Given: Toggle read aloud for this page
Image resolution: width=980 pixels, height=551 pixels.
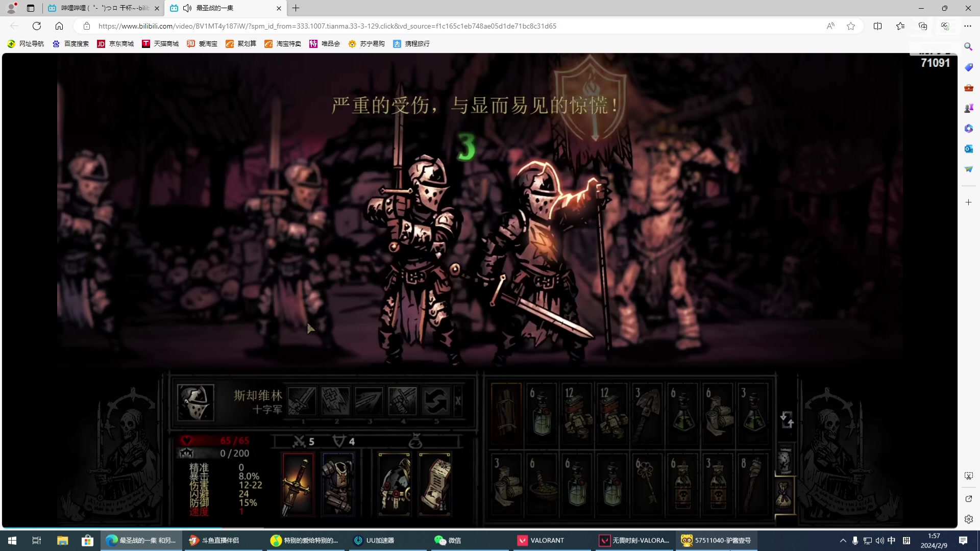Looking at the screenshot, I should point(830,26).
